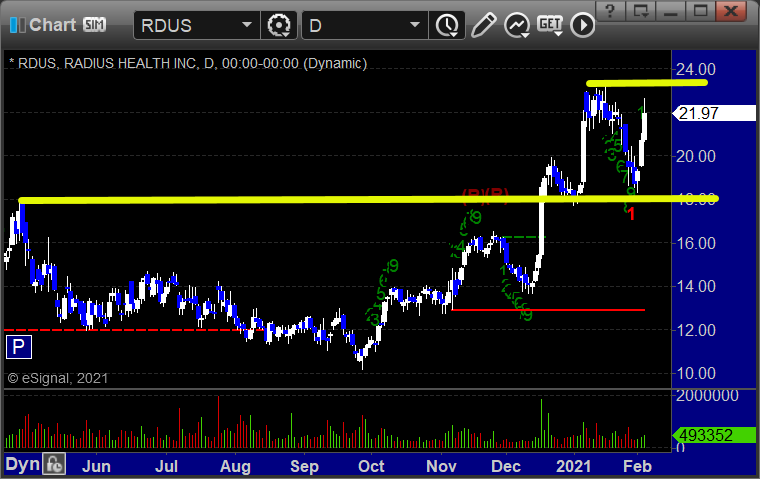Image resolution: width=760 pixels, height=479 pixels.
Task: Select the long yellow line at 18.00
Action: click(x=368, y=199)
